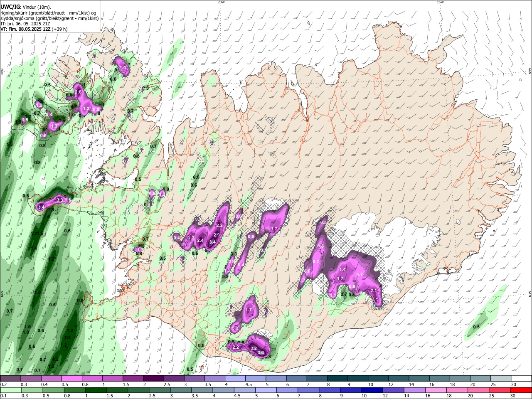Click the violet 12 swatch in lower legend row
Screen dimensions: 532x399
click(393, 390)
